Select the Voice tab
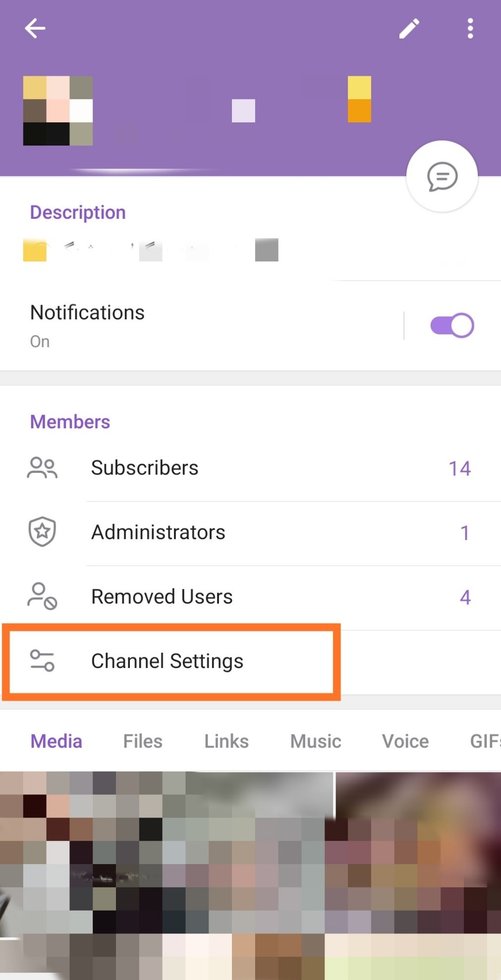The height and width of the screenshot is (980, 501). [x=405, y=741]
